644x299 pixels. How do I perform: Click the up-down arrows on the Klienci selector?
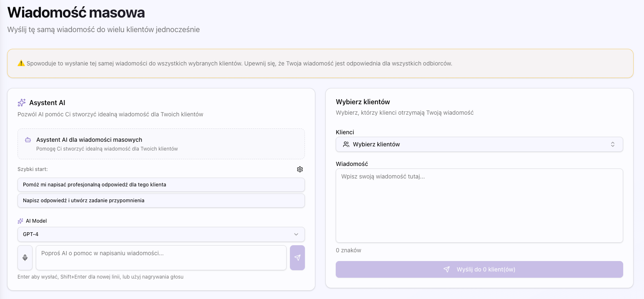[x=613, y=144]
